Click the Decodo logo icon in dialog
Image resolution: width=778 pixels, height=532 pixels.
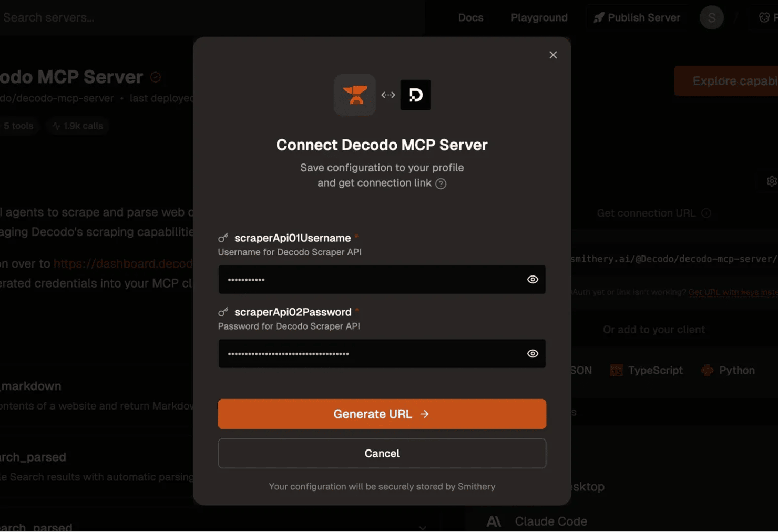(x=415, y=95)
